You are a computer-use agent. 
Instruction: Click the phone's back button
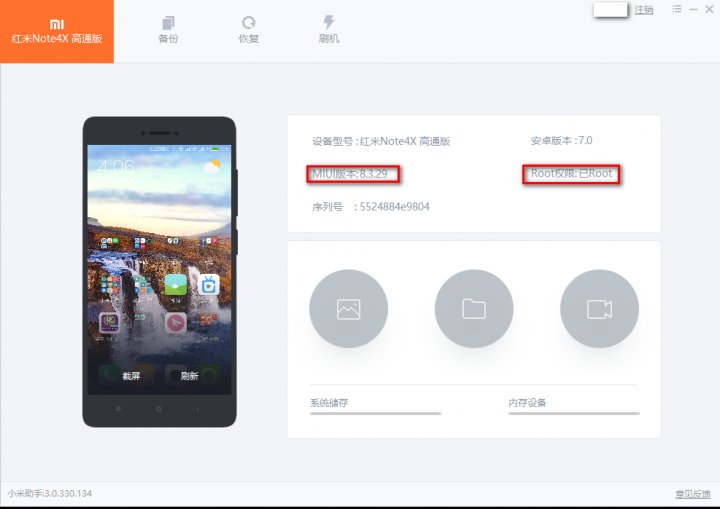pyautogui.click(x=198, y=409)
